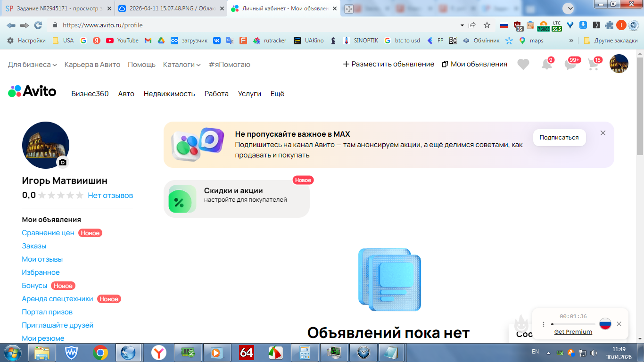Click Get Premium link in widget
644x362 pixels.
point(573,332)
